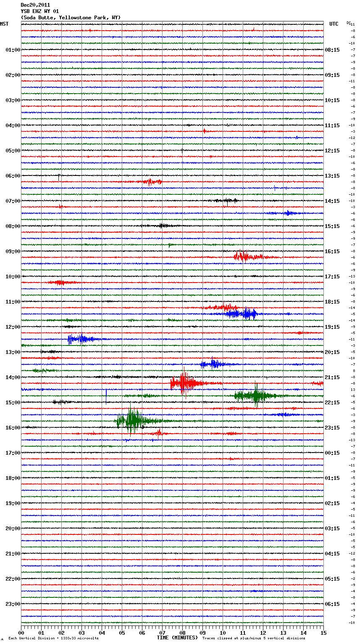This screenshot has width=357, height=644.
Task: Click the UTC column header
Action: pos(334,24)
